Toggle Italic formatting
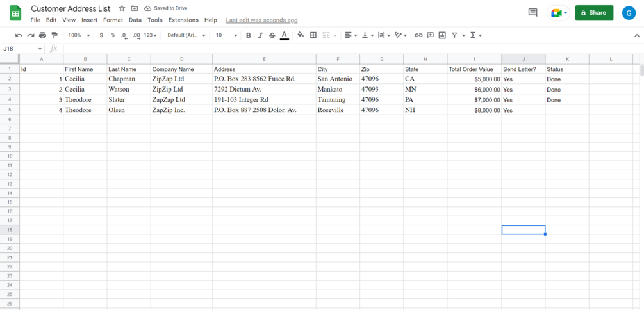 pyautogui.click(x=260, y=35)
